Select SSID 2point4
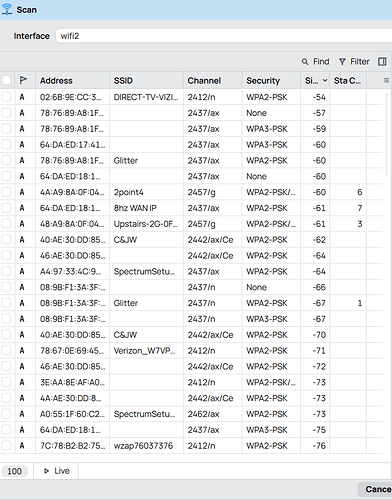Viewport: 392px width, 500px height. [x=128, y=192]
